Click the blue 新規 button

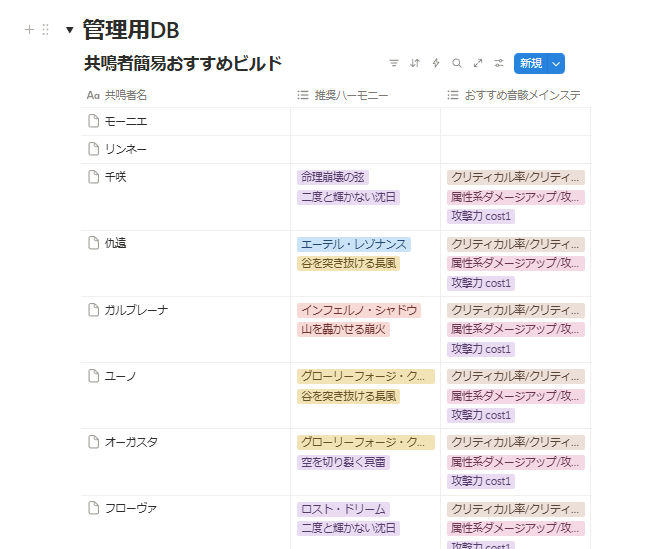point(530,63)
